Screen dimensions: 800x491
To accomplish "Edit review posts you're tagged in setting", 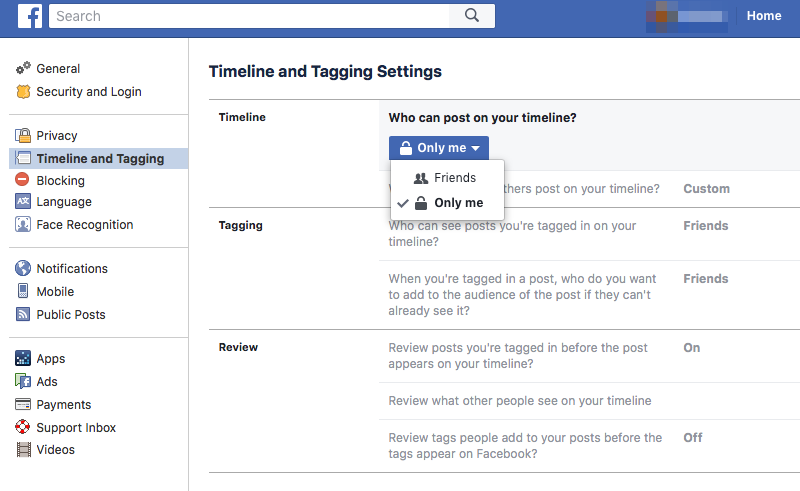I will pos(518,356).
